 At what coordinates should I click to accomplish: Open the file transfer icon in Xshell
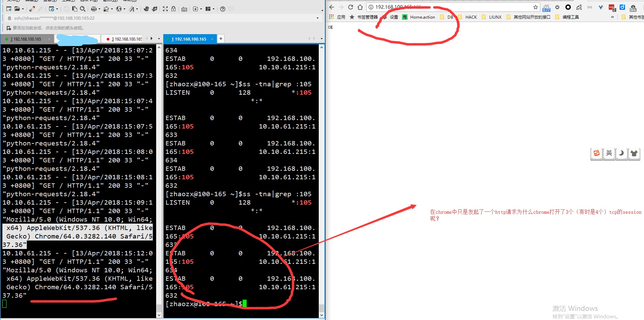(x=106, y=9)
